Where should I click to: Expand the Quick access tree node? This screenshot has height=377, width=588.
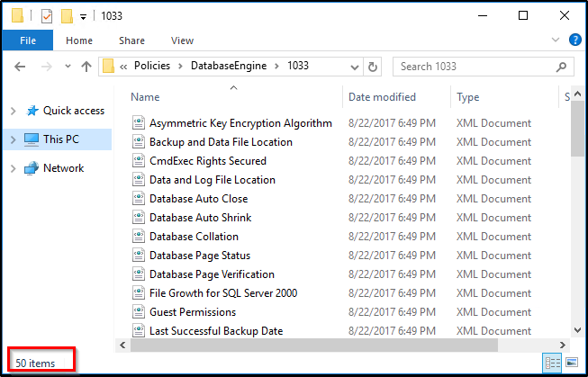pyautogui.click(x=14, y=111)
